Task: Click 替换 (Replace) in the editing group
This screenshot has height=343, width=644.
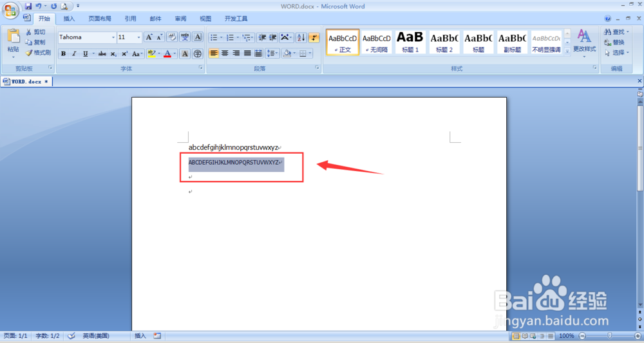Action: coord(614,42)
